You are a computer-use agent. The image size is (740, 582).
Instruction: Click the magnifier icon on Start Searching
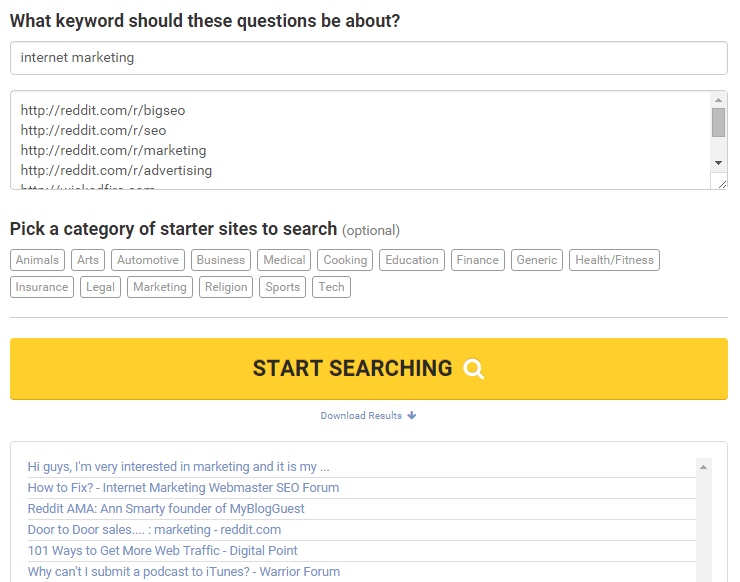pyautogui.click(x=474, y=369)
